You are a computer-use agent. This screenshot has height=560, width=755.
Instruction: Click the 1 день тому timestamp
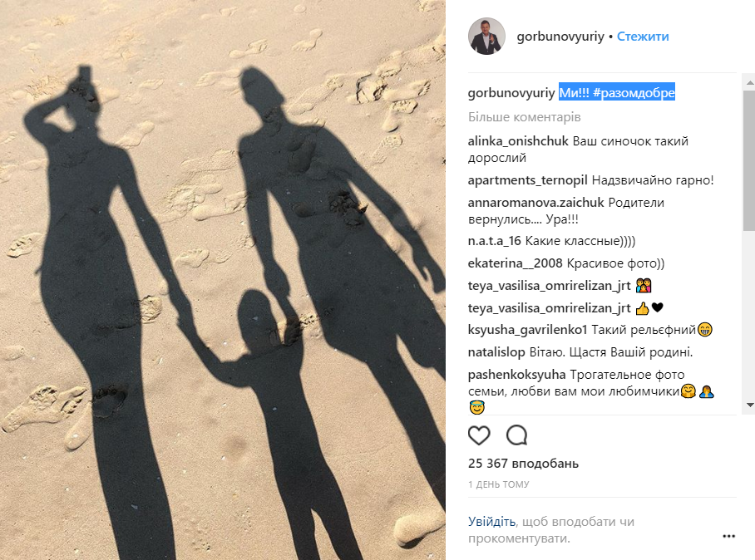498,484
